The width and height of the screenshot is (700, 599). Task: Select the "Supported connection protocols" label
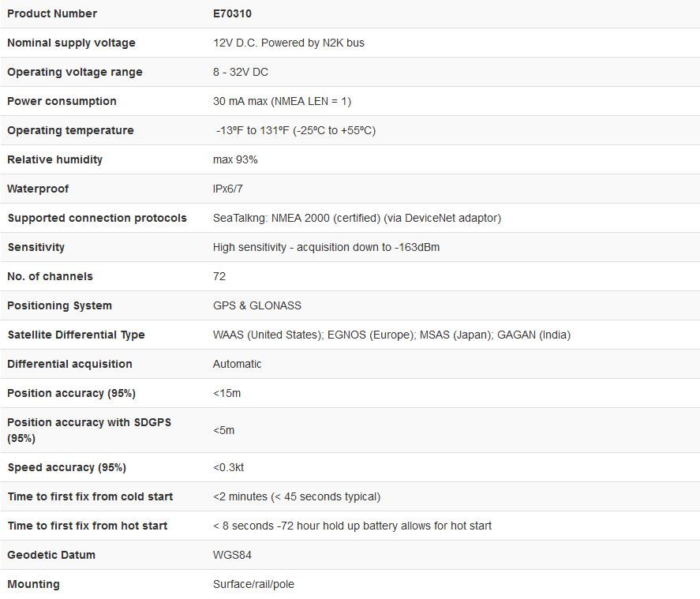(97, 218)
